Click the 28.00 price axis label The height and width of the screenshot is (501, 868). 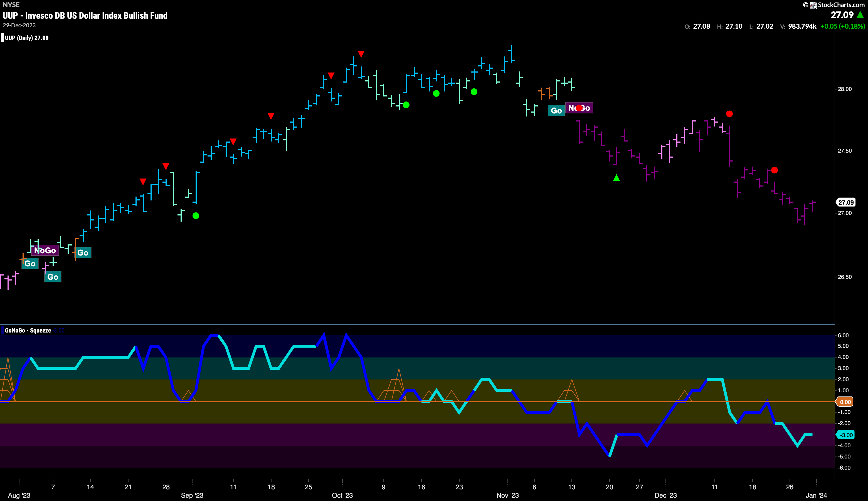click(845, 89)
